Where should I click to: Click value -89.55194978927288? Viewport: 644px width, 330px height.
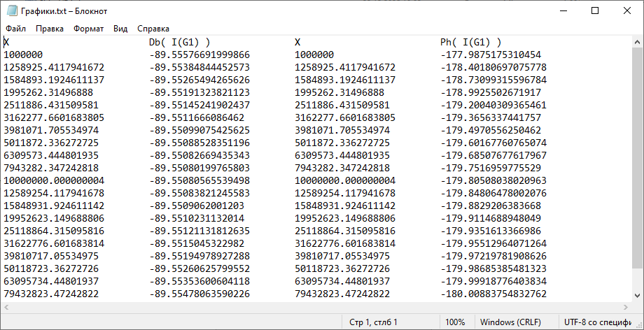tap(199, 256)
